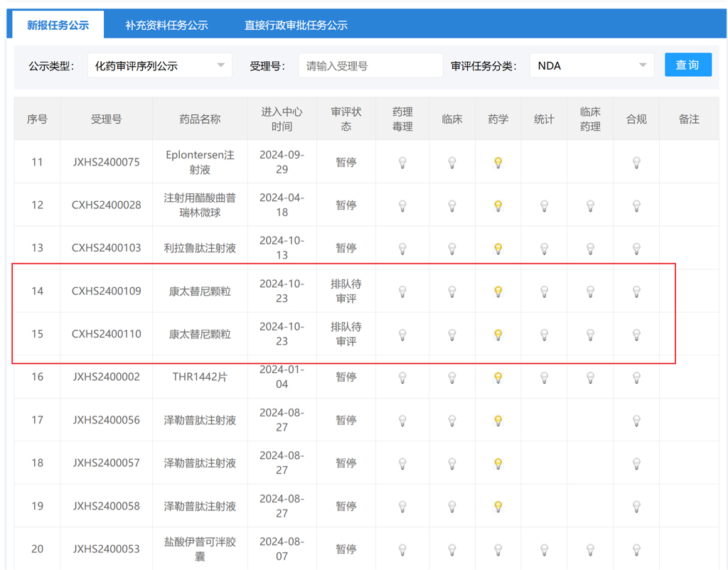Click 临床药理 bulb in row 12
Image resolution: width=728 pixels, height=570 pixels.
[x=590, y=205]
